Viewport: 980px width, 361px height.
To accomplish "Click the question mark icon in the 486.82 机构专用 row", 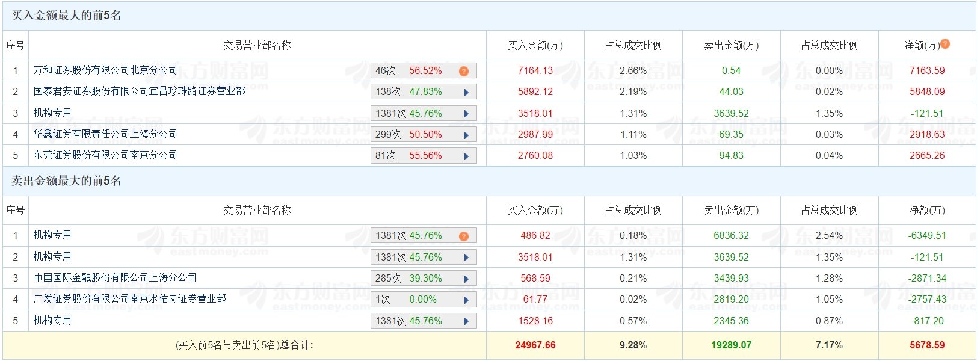I will click(464, 236).
